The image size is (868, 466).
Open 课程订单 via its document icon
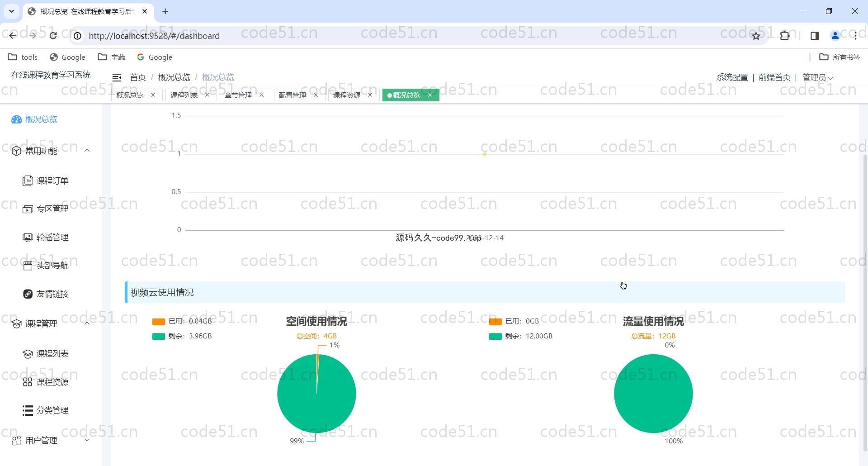coord(28,181)
